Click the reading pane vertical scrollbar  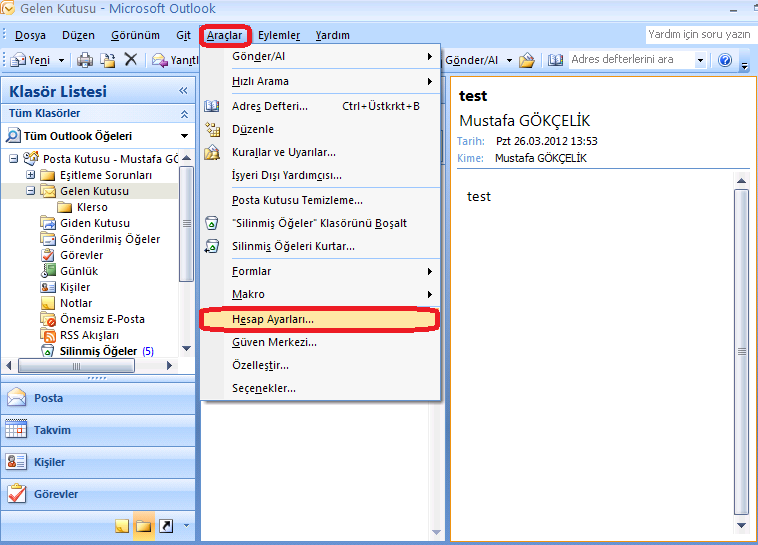pyautogui.click(x=741, y=350)
